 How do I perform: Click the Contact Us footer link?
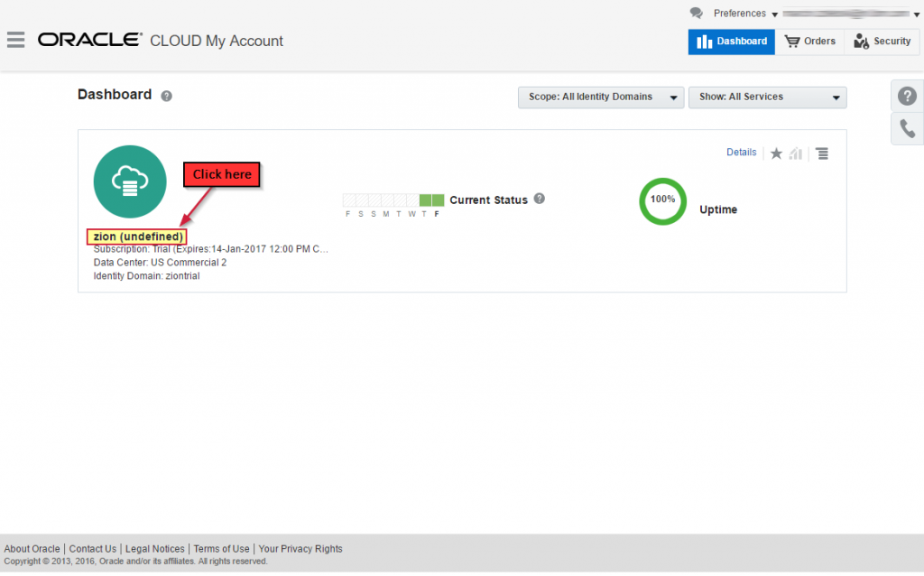pyautogui.click(x=92, y=548)
